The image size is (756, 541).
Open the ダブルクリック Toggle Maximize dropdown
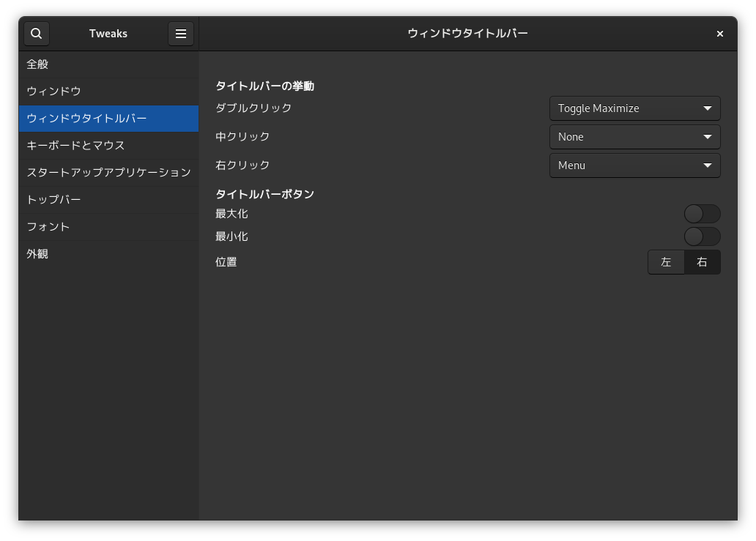[x=634, y=108]
